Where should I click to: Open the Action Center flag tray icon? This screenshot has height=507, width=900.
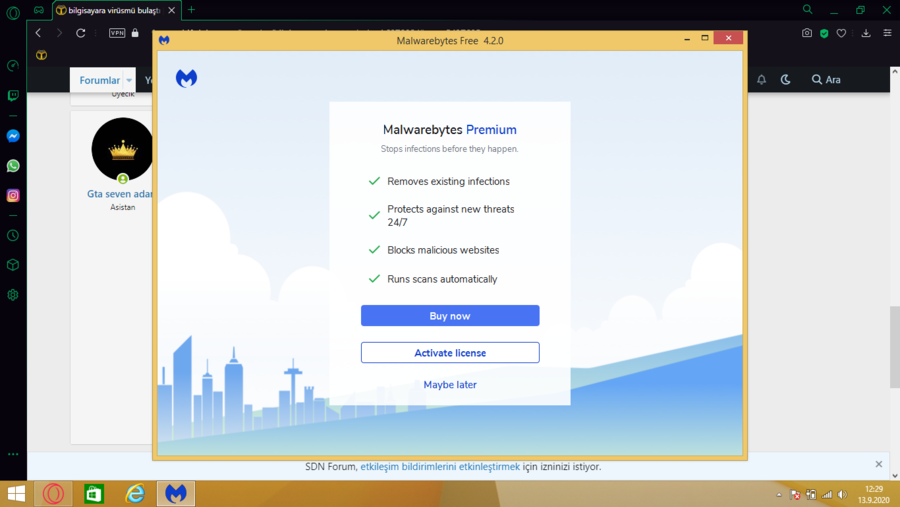coord(795,494)
